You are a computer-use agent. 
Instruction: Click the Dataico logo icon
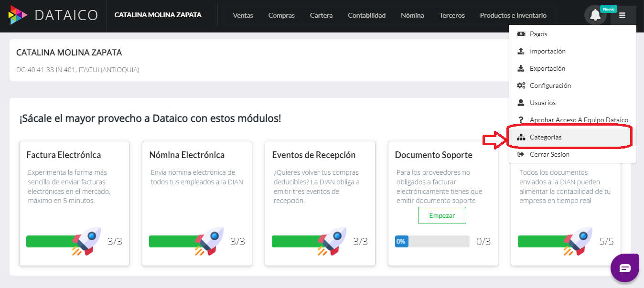pyautogui.click(x=18, y=15)
